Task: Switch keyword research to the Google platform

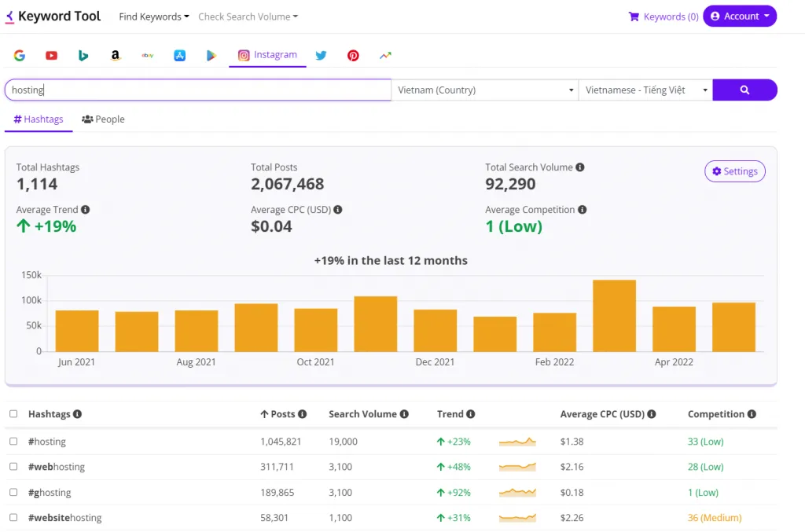Action: pos(19,55)
